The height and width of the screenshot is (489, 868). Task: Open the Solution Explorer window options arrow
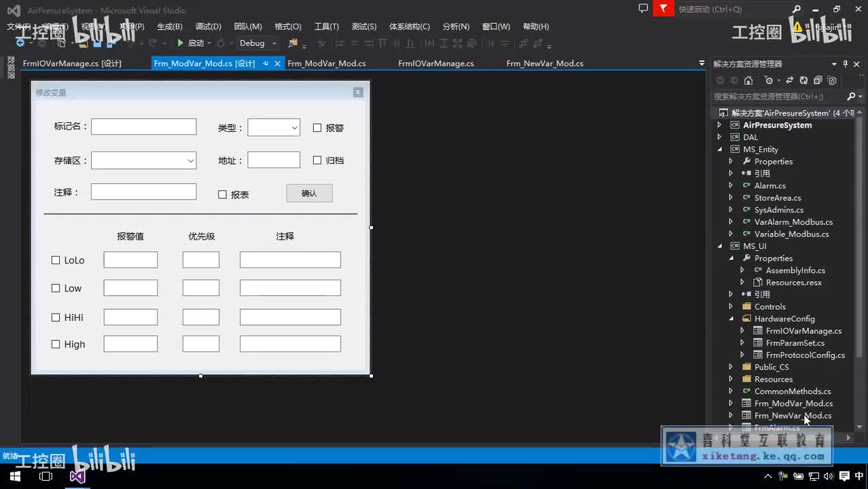coord(834,64)
